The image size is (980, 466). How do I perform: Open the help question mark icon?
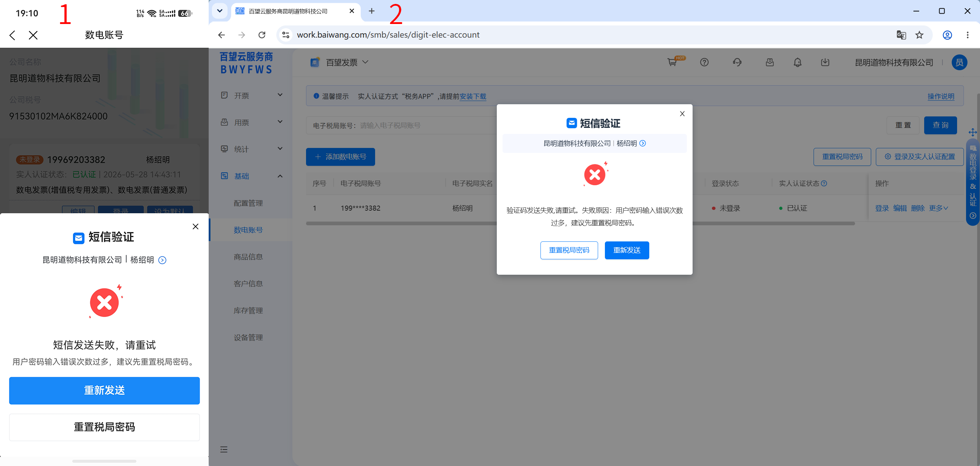(x=704, y=62)
